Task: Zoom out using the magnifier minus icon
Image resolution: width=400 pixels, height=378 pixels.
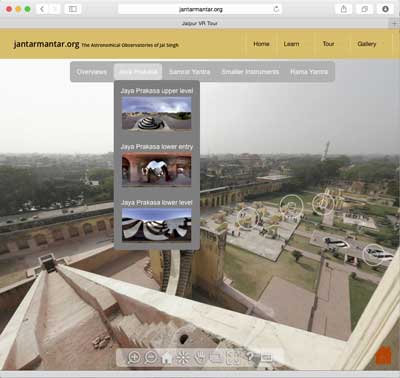Action: [x=151, y=357]
